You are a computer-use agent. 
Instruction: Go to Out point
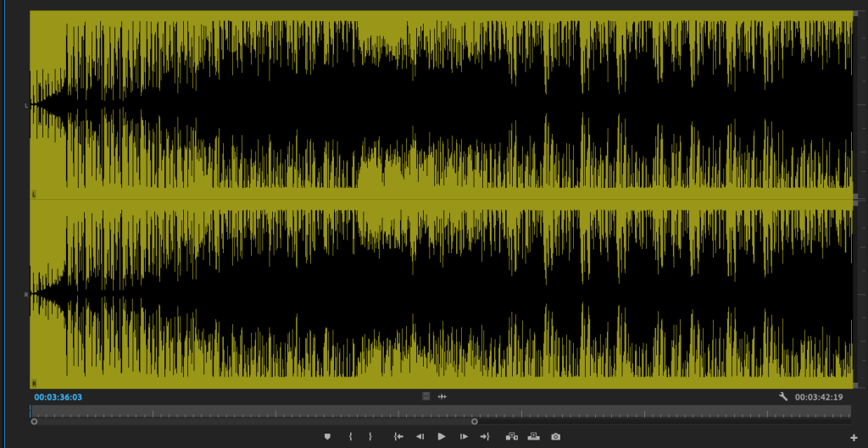[x=485, y=436]
